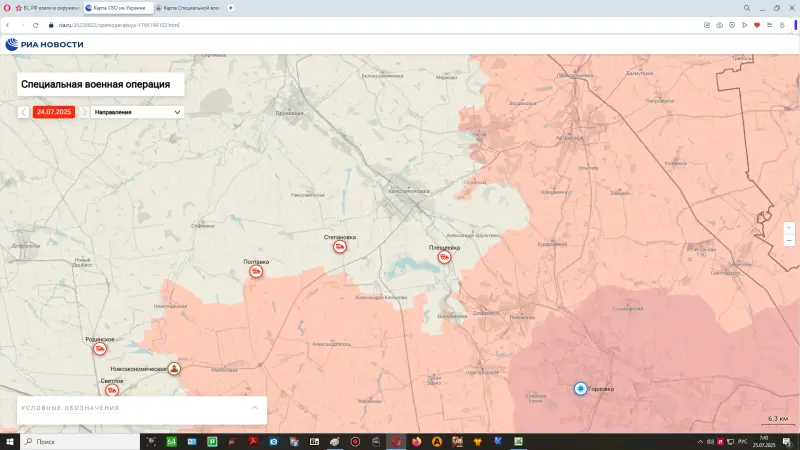Image resolution: width=800 pixels, height=450 pixels.
Task: Click the Родинское tank marker icon
Action: (100, 348)
